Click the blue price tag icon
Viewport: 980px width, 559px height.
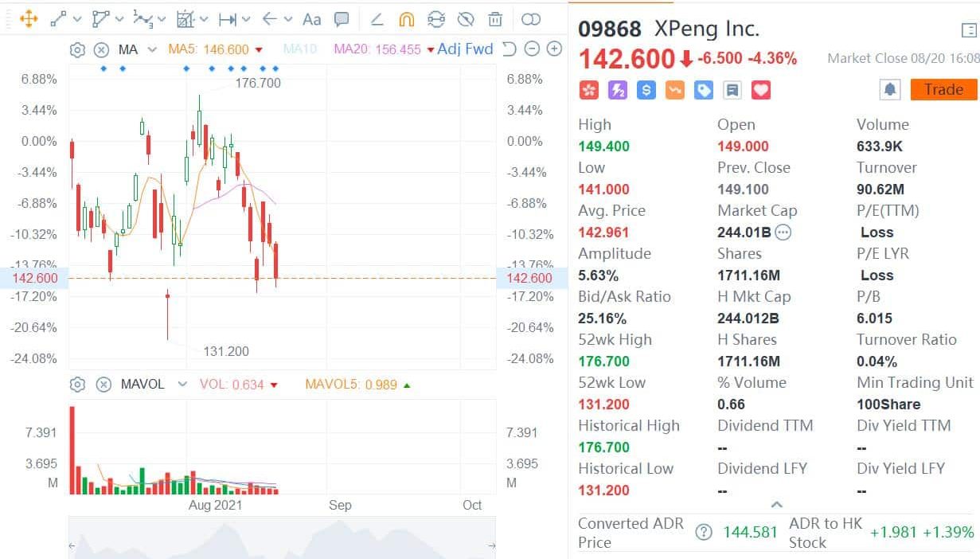coord(704,90)
